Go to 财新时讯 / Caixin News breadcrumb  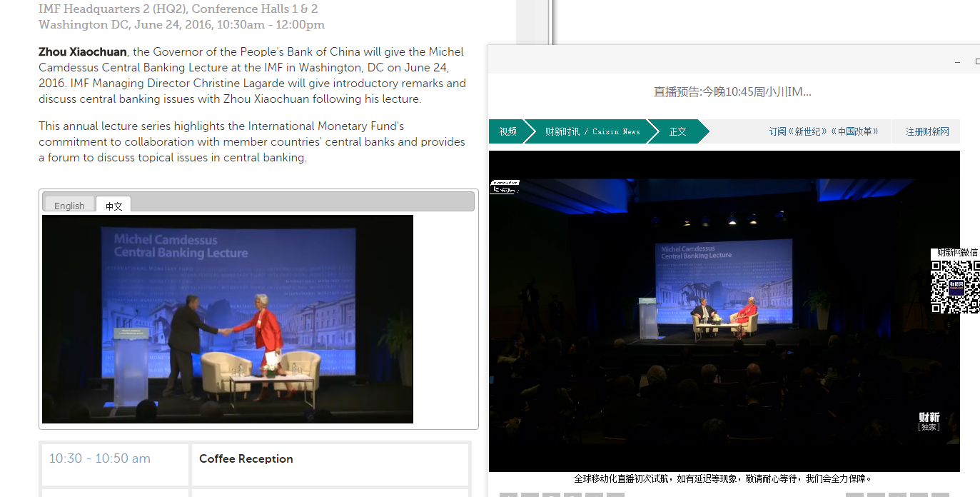pyautogui.click(x=592, y=131)
